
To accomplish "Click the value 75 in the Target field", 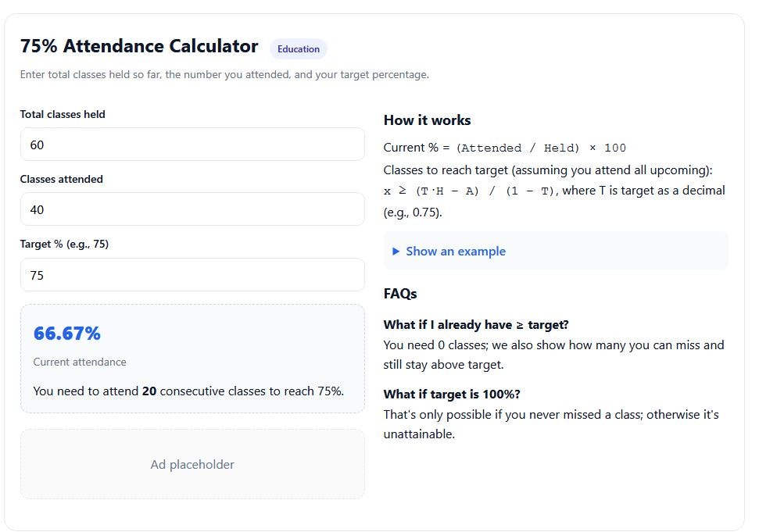I will [x=36, y=274].
